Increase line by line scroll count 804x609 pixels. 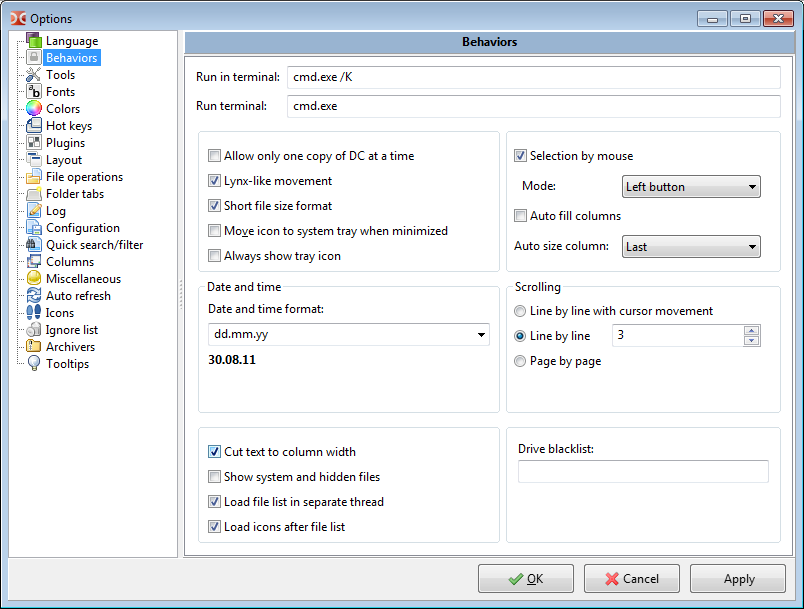752,330
